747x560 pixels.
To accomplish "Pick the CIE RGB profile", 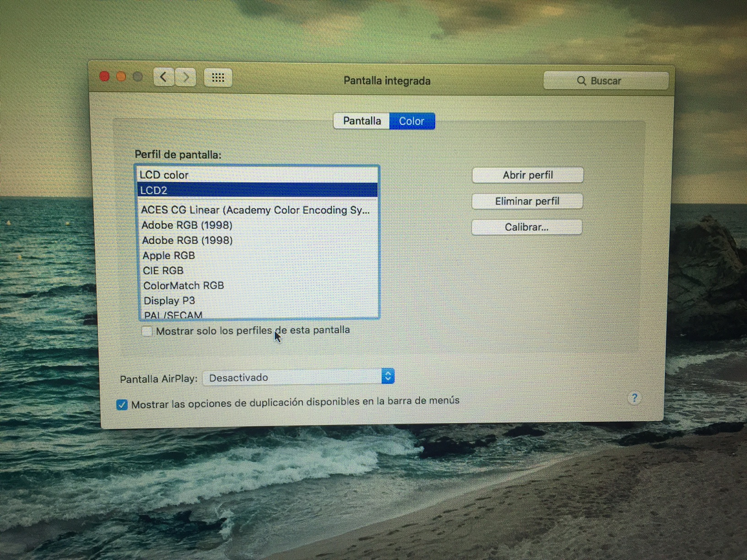I will point(259,270).
